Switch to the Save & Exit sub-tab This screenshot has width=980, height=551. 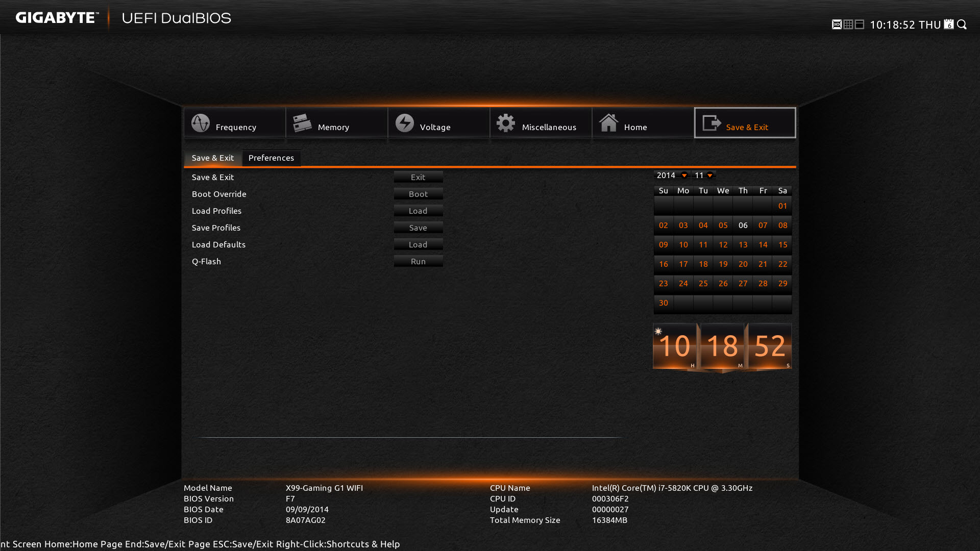pyautogui.click(x=213, y=158)
